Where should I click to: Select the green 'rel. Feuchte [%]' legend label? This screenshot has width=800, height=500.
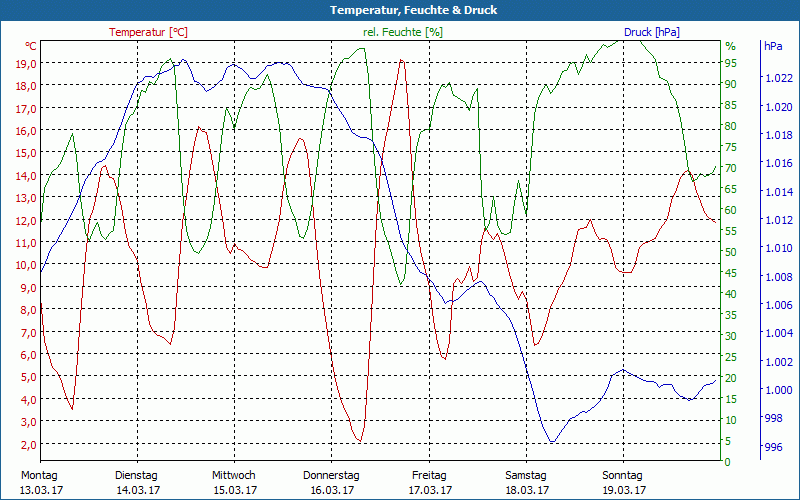403,32
